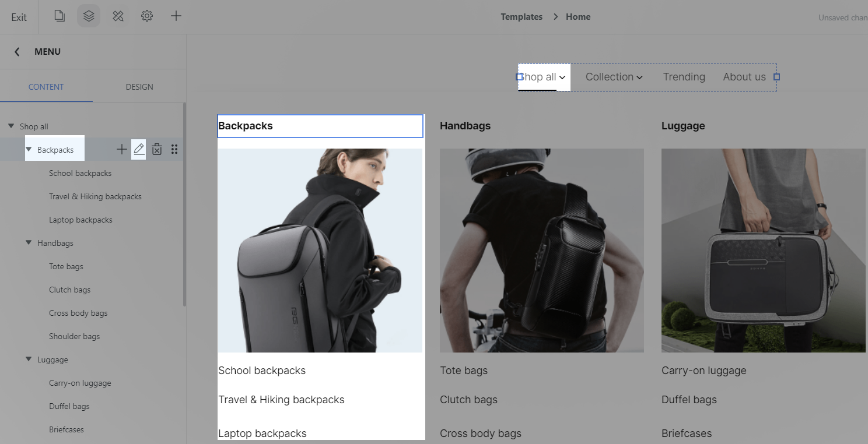Click the Trending navigation link

(684, 77)
